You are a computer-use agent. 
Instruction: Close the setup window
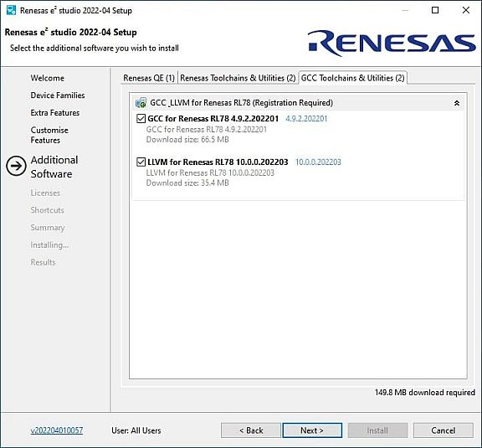466,10
